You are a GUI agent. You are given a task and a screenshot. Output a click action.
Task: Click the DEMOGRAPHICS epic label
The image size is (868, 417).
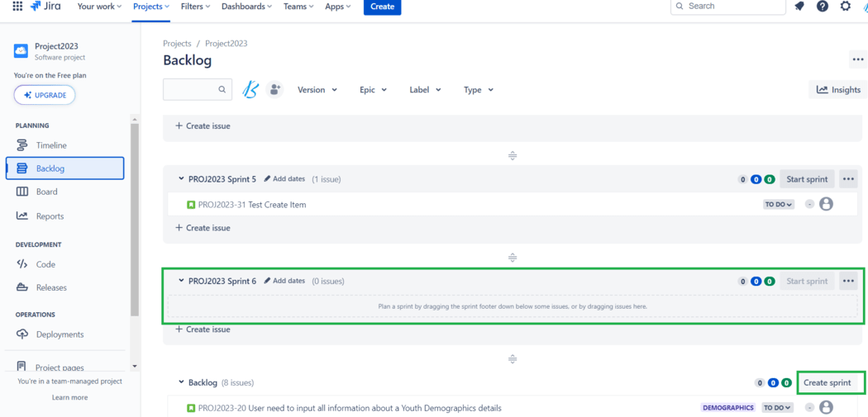(728, 408)
